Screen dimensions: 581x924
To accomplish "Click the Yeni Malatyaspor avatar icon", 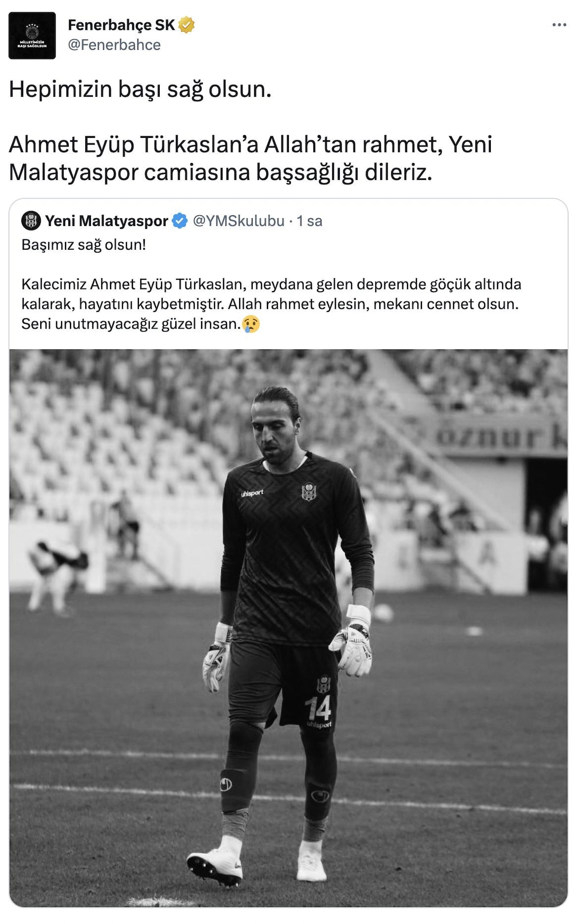I will (31, 221).
